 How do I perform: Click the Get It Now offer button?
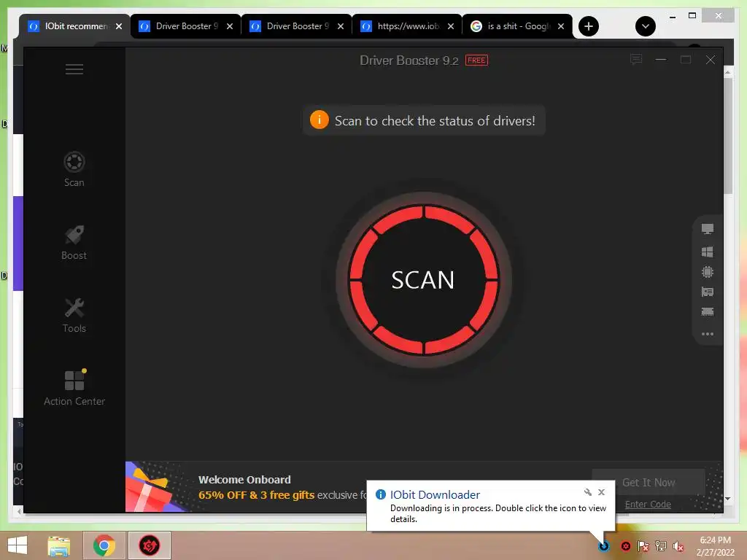point(649,483)
